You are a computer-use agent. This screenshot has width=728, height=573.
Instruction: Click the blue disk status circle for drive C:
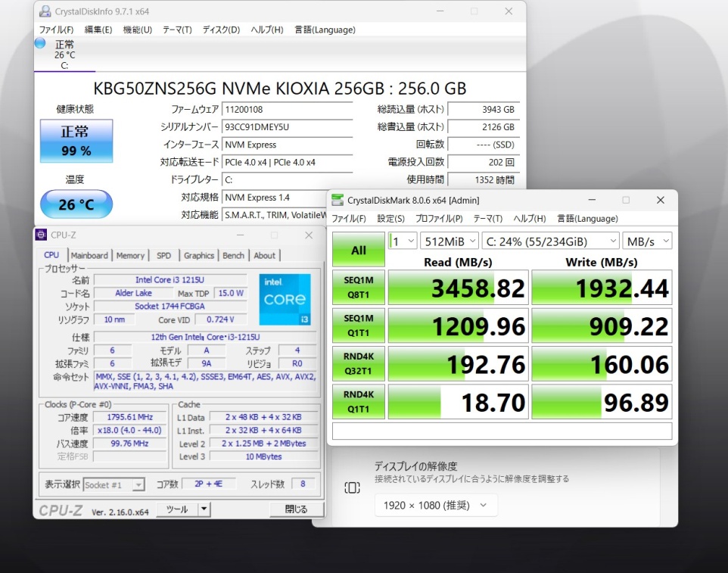[x=40, y=43]
